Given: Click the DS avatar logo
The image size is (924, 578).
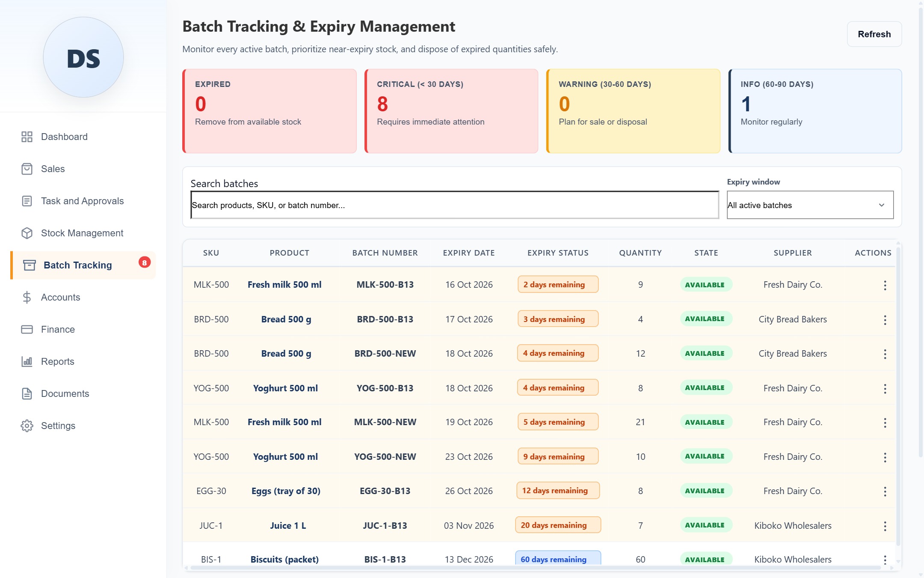Looking at the screenshot, I should click(83, 57).
